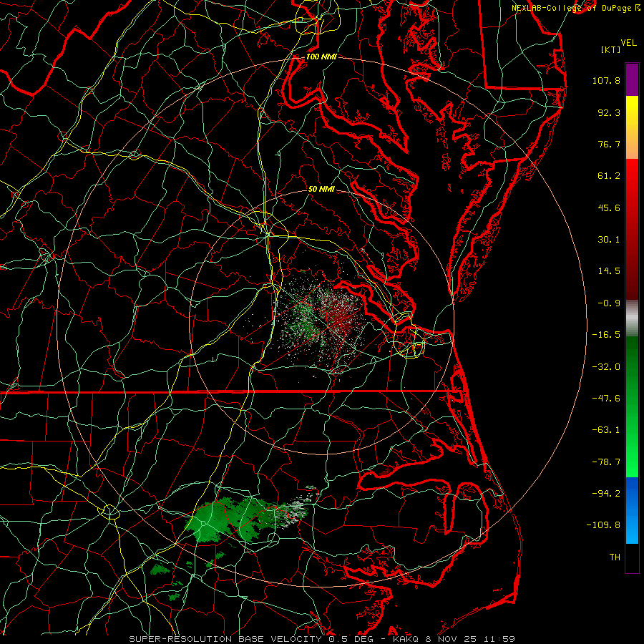Click the green inbound velocity echoes near radar
The width and height of the screenshot is (644, 644).
(304, 323)
